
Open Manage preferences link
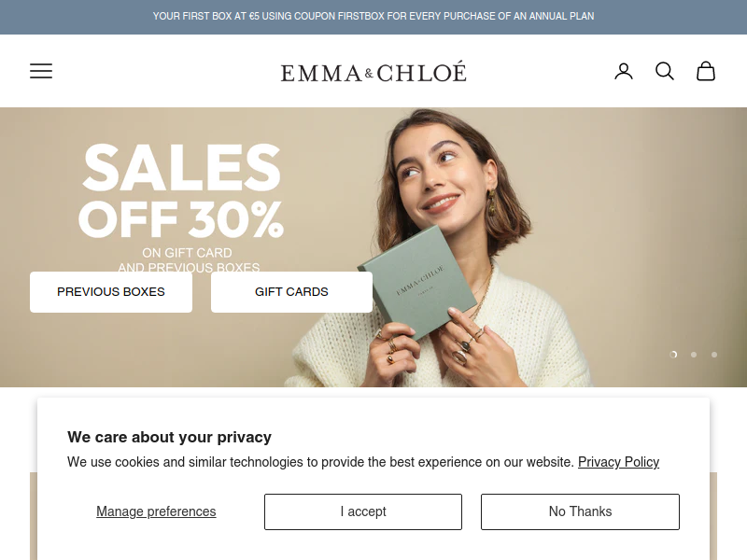click(x=156, y=511)
